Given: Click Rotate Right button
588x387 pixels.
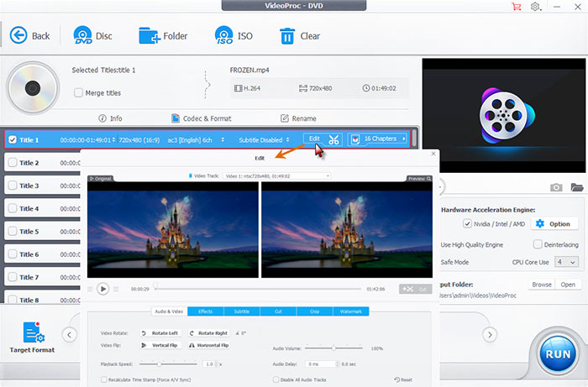Looking at the screenshot, I should pyautogui.click(x=209, y=333).
